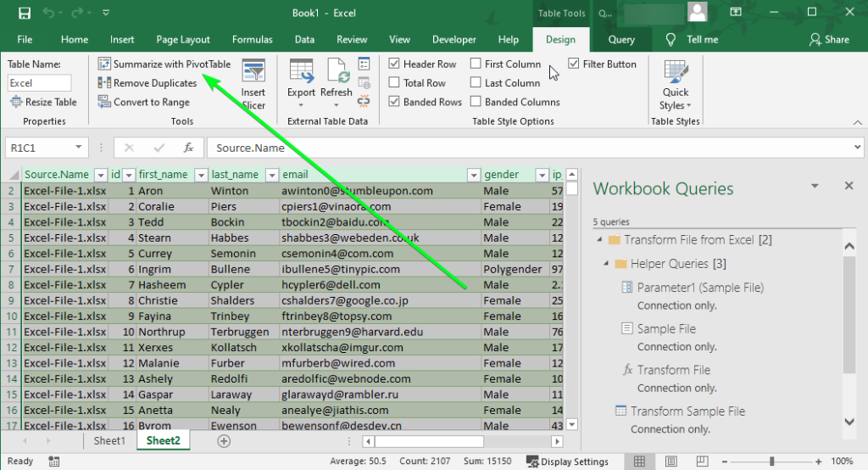This screenshot has width=868, height=470.
Task: Open the File tab
Action: pos(25,39)
